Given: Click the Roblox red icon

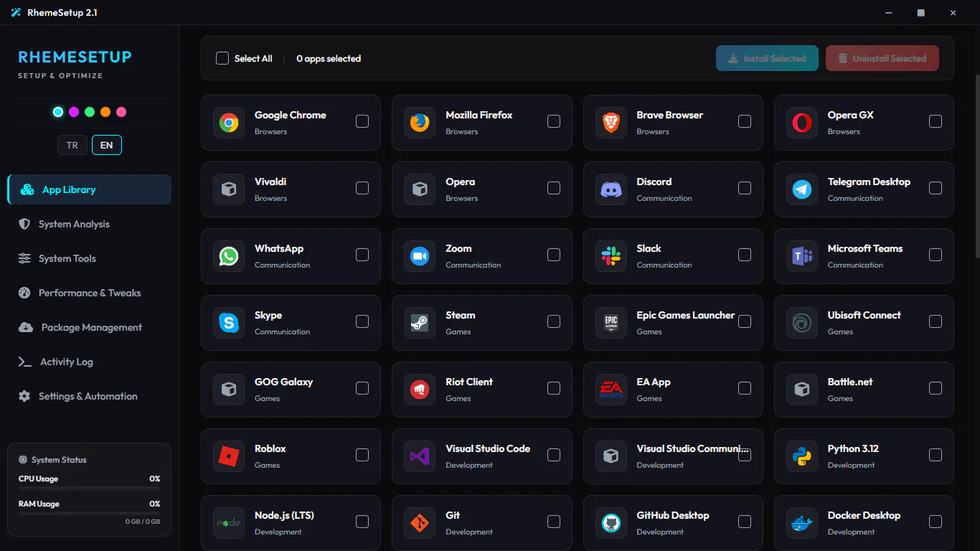Looking at the screenshot, I should 229,456.
